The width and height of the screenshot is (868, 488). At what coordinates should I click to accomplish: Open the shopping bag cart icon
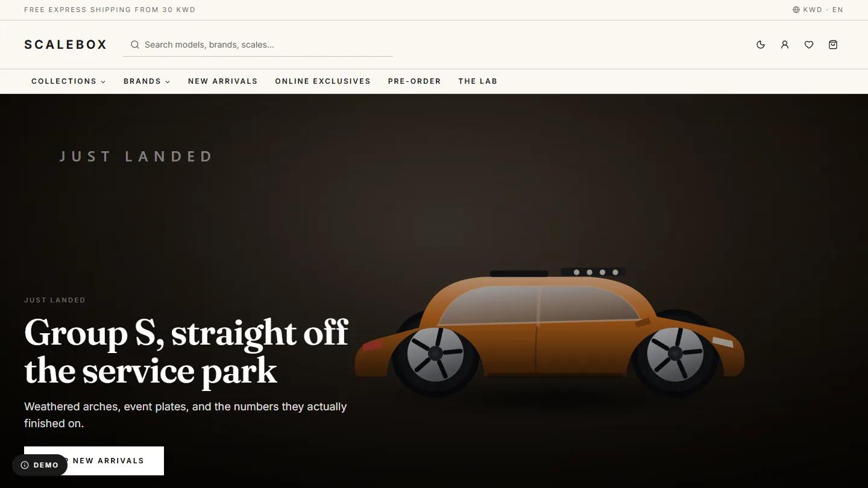833,45
